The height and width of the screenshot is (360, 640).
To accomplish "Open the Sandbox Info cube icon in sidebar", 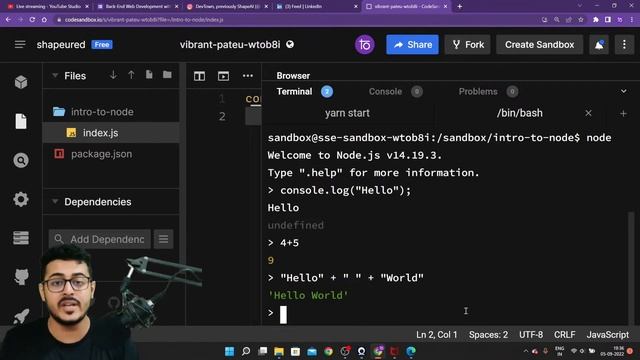I will [x=21, y=82].
